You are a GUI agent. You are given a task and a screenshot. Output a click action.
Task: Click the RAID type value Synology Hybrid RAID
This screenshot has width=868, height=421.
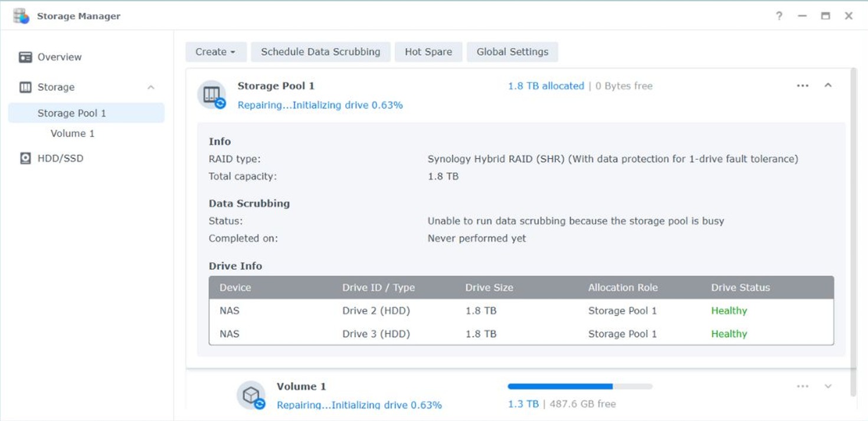(612, 159)
